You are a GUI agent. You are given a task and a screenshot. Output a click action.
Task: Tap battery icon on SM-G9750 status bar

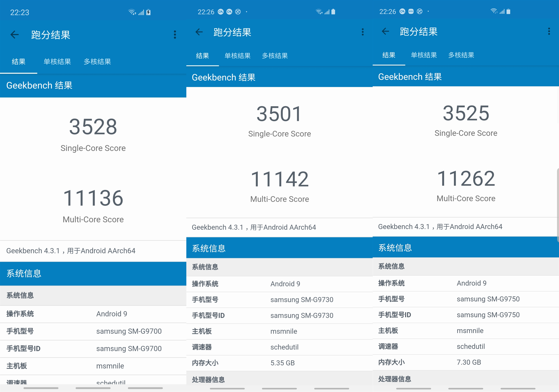(x=508, y=11)
